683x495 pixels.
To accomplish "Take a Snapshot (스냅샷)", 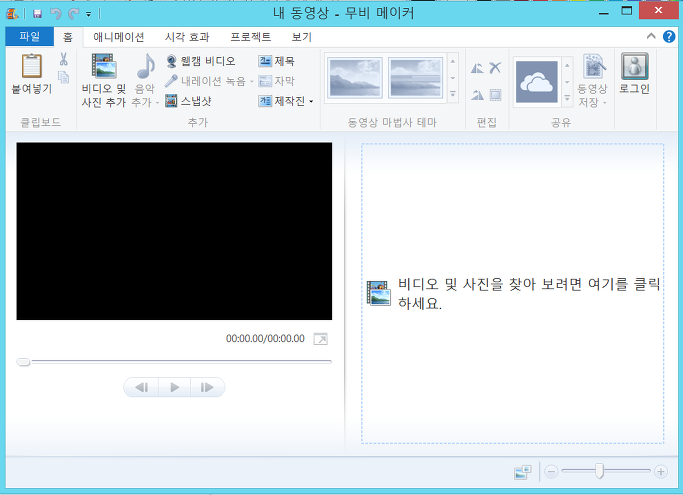I will tap(189, 101).
